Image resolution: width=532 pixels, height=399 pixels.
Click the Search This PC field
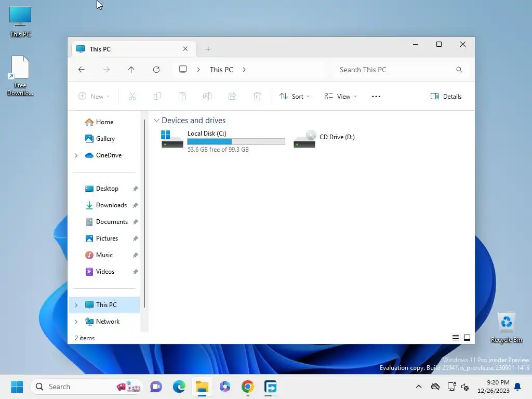401,70
